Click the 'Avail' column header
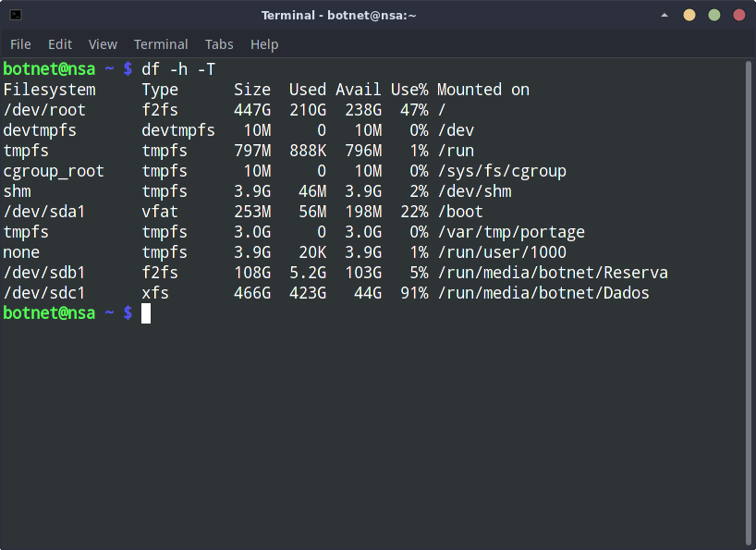Viewport: 756px width, 550px height. tap(359, 90)
